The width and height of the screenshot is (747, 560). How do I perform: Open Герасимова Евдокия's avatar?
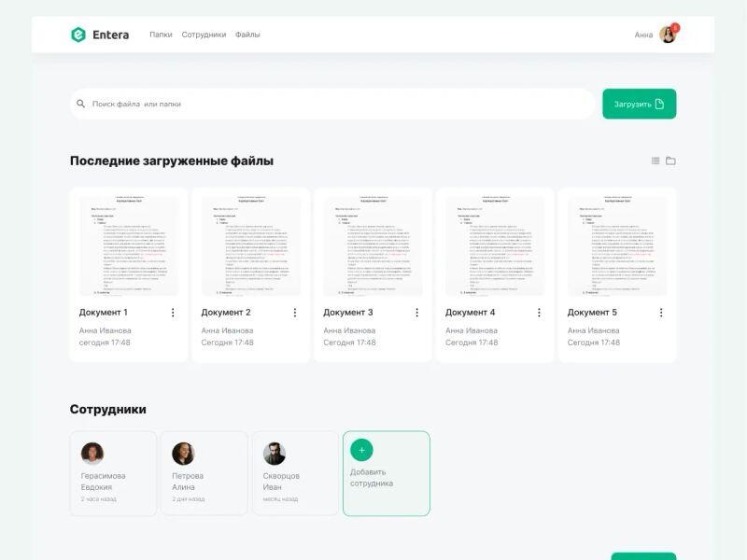point(92,454)
